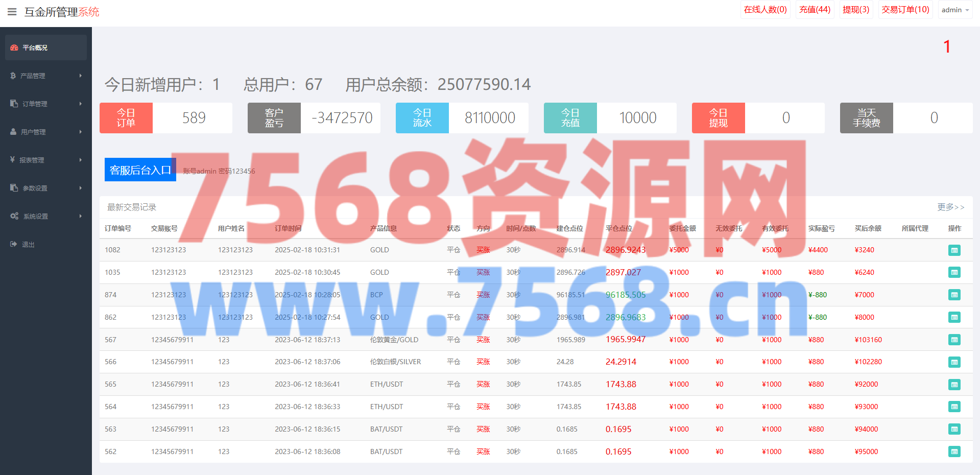The image size is (980, 475).
Task: Click the yen icon beside 报表管理
Action: (13, 160)
